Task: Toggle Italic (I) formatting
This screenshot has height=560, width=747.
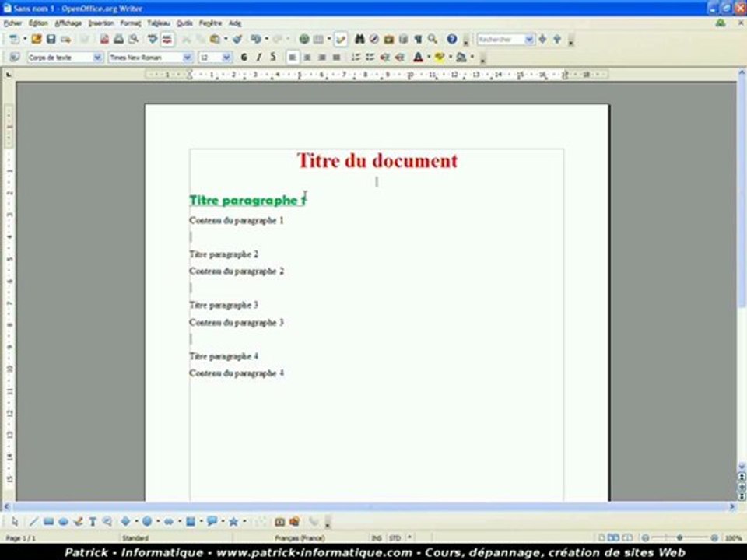Action: pyautogui.click(x=258, y=57)
